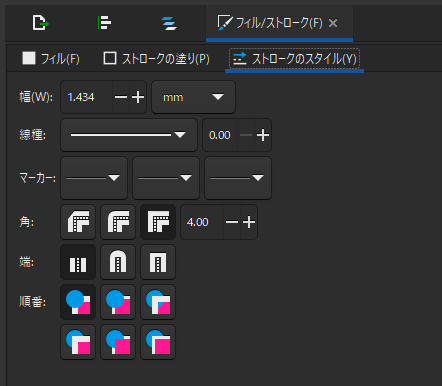This screenshot has width=442, height=386.
Task: Select butt cap end style
Action: click(x=78, y=262)
